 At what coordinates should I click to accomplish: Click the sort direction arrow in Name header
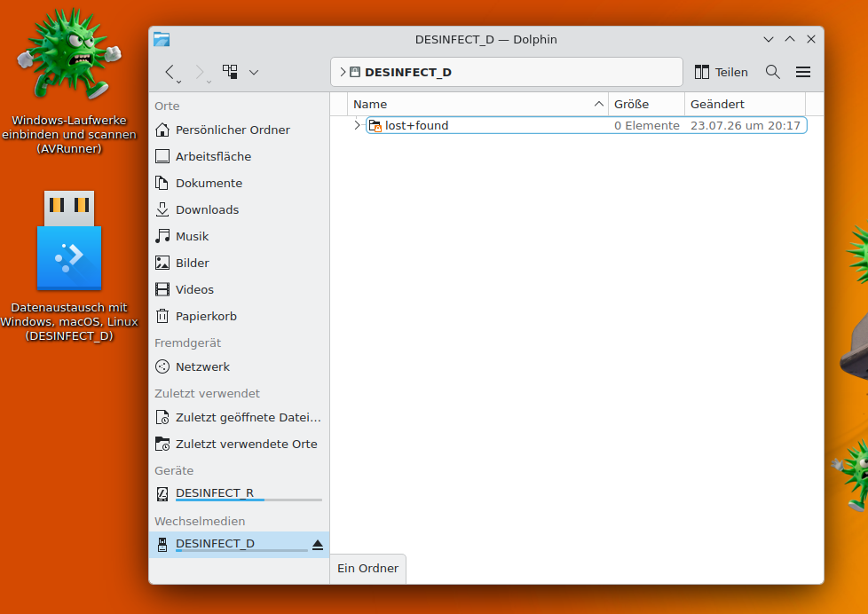coord(598,104)
